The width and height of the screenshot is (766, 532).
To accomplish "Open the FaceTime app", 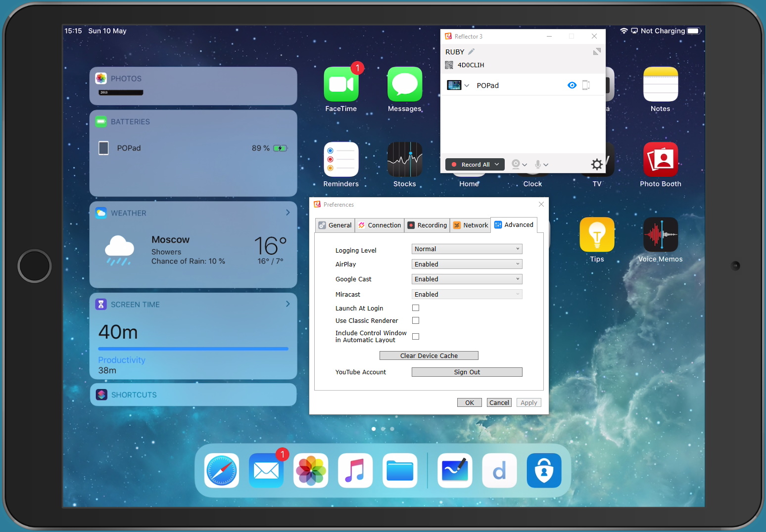I will click(341, 84).
